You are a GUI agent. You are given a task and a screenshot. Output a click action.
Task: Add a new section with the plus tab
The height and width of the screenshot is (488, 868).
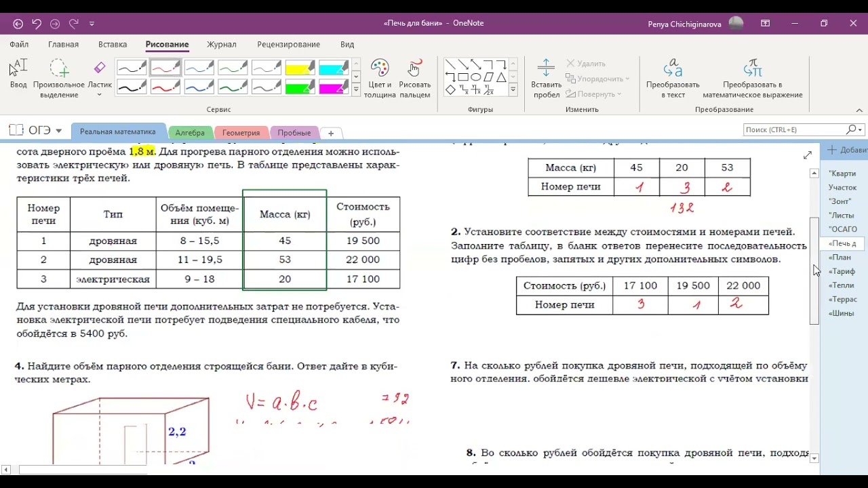click(x=331, y=133)
